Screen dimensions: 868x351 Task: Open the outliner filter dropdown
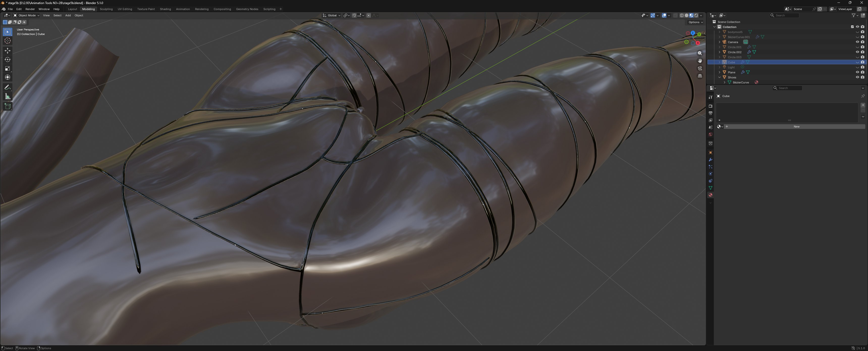click(855, 15)
